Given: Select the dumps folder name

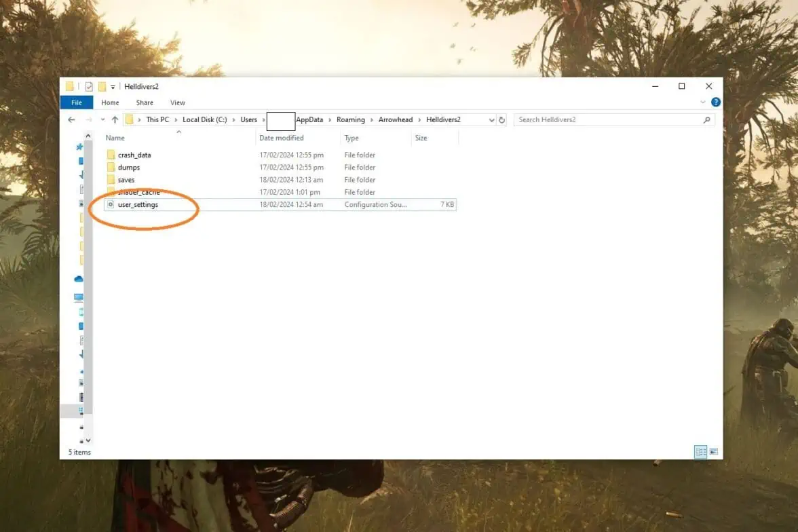Looking at the screenshot, I should click(129, 168).
